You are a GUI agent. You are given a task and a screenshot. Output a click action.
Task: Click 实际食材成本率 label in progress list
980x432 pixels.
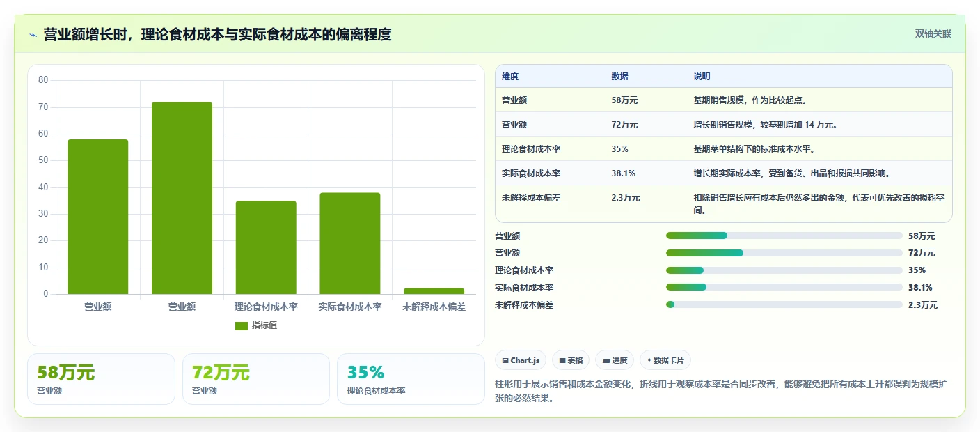pos(524,288)
